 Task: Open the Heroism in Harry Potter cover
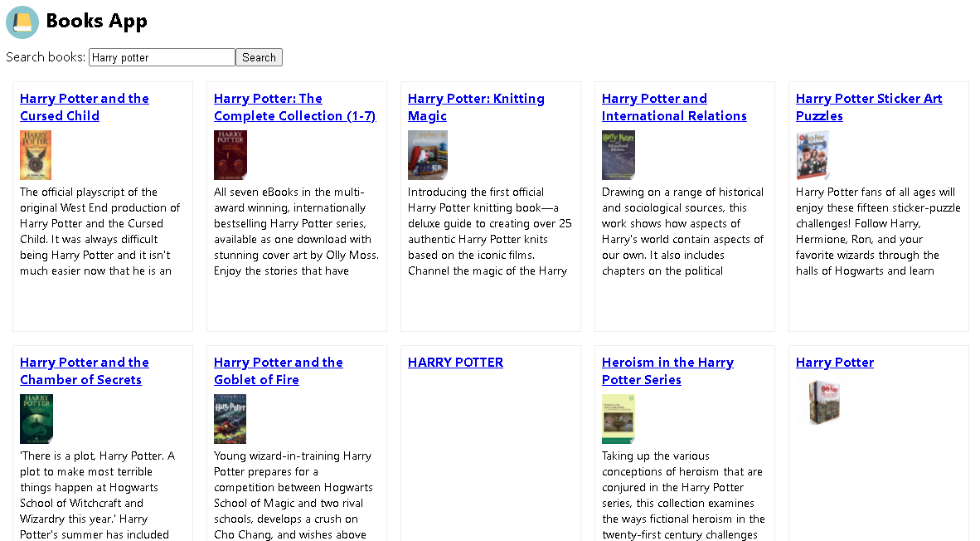[x=619, y=419]
